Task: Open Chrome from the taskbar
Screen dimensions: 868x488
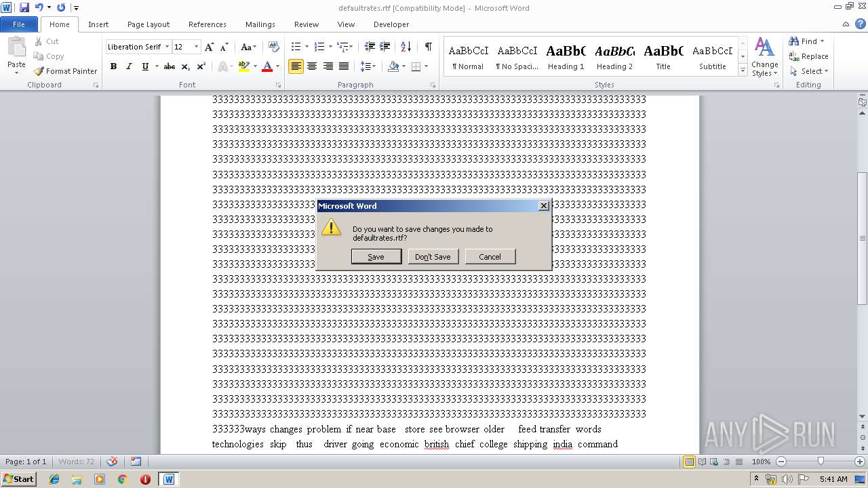Action: [122, 479]
